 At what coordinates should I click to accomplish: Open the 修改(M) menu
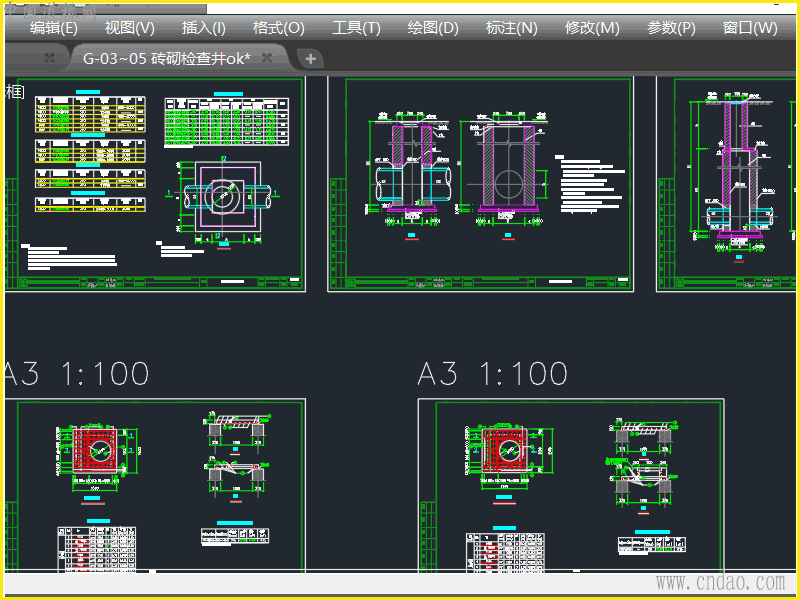pyautogui.click(x=592, y=28)
